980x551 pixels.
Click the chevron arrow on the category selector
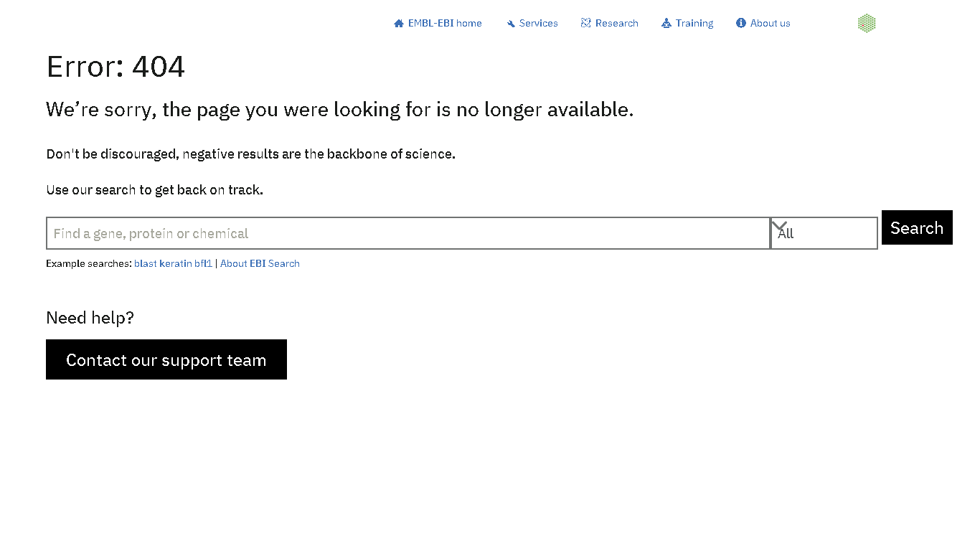point(779,226)
